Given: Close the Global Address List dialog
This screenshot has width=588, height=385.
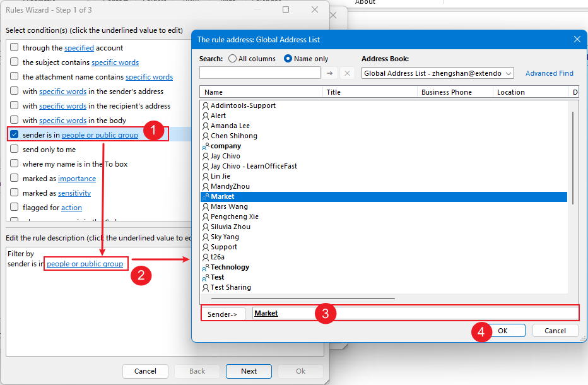Looking at the screenshot, I should (x=577, y=39).
